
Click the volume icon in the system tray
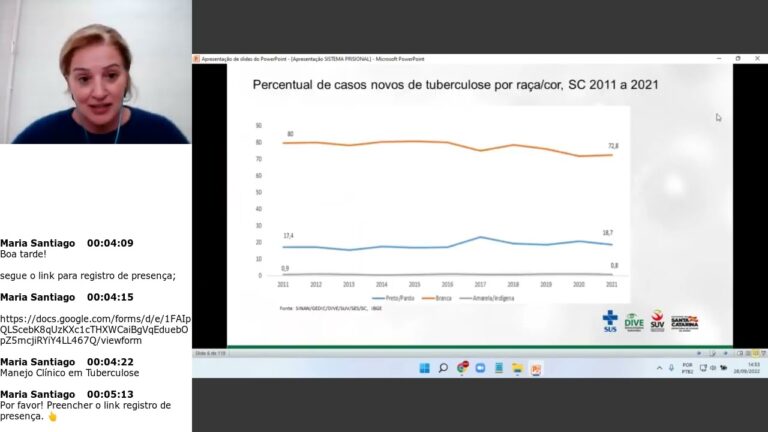tap(713, 368)
